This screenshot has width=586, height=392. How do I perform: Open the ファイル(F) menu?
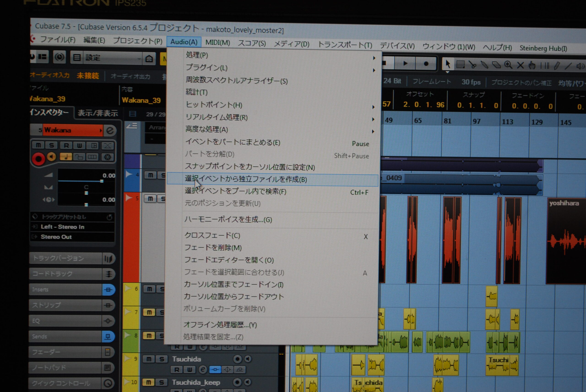tap(58, 40)
